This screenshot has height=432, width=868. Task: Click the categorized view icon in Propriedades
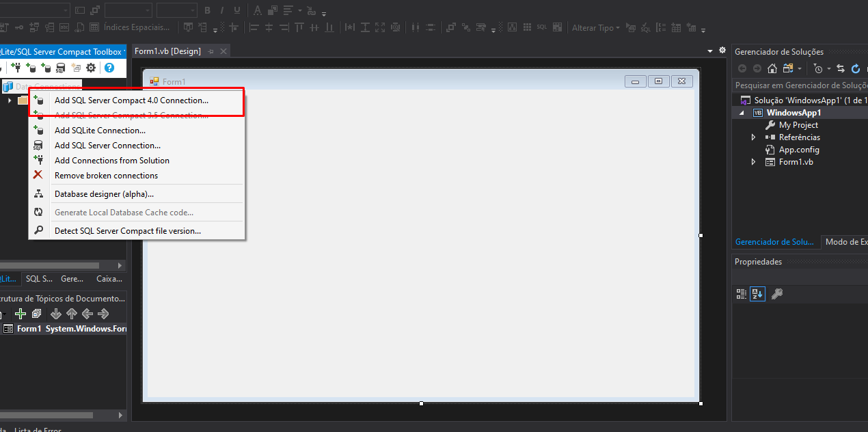tap(742, 294)
